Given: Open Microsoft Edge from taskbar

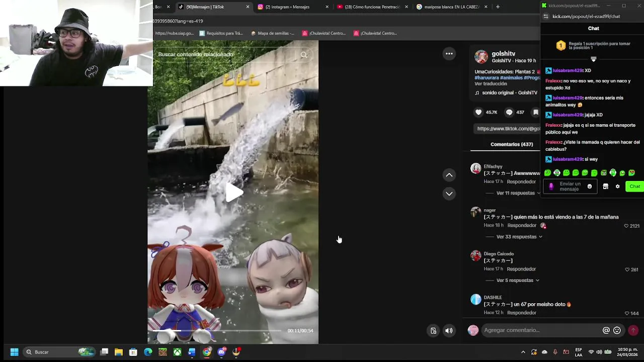Looking at the screenshot, I should [x=148, y=352].
